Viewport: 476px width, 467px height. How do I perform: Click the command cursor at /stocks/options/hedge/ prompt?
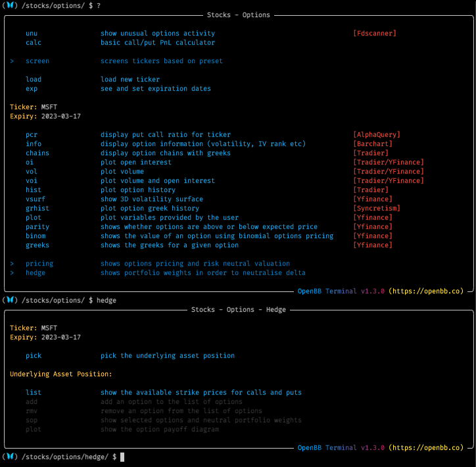tap(122, 456)
